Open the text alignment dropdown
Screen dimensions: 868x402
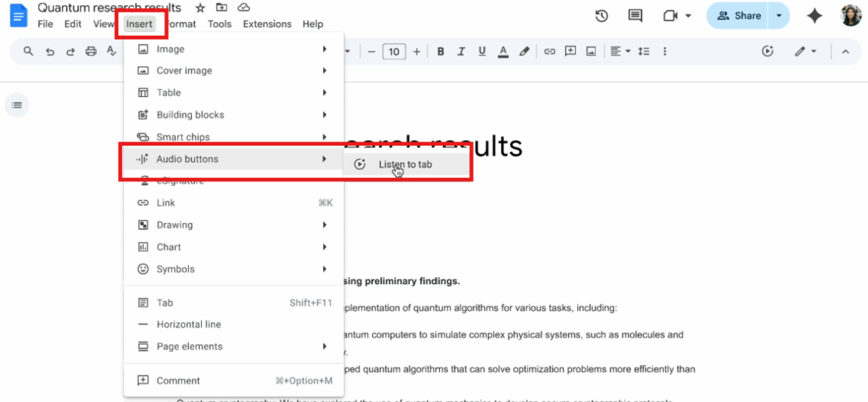(620, 52)
